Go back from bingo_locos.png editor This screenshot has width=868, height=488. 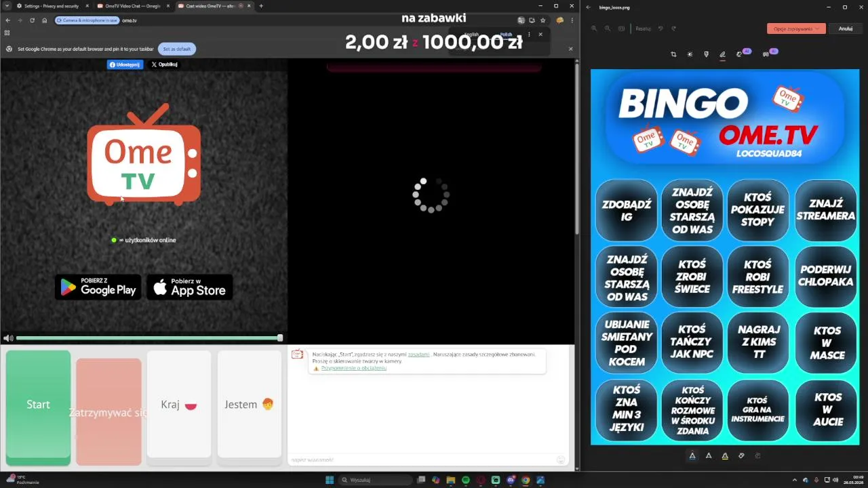(589, 7)
